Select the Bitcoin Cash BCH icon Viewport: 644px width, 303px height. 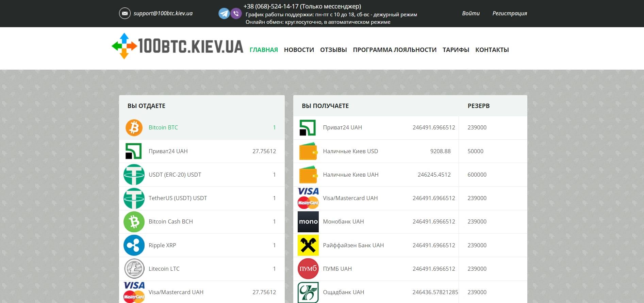click(x=134, y=222)
